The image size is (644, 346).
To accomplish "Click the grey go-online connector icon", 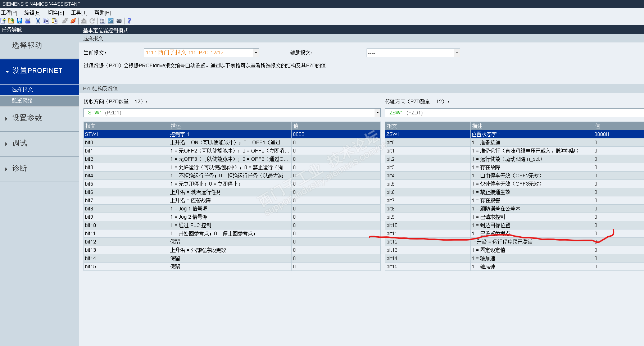I will (65, 21).
